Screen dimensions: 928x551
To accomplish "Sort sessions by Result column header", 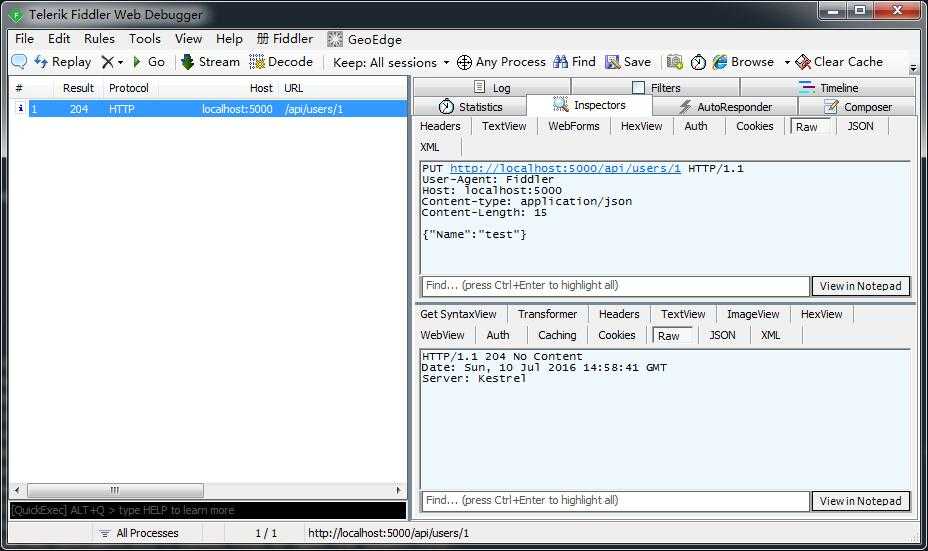I will coord(78,88).
